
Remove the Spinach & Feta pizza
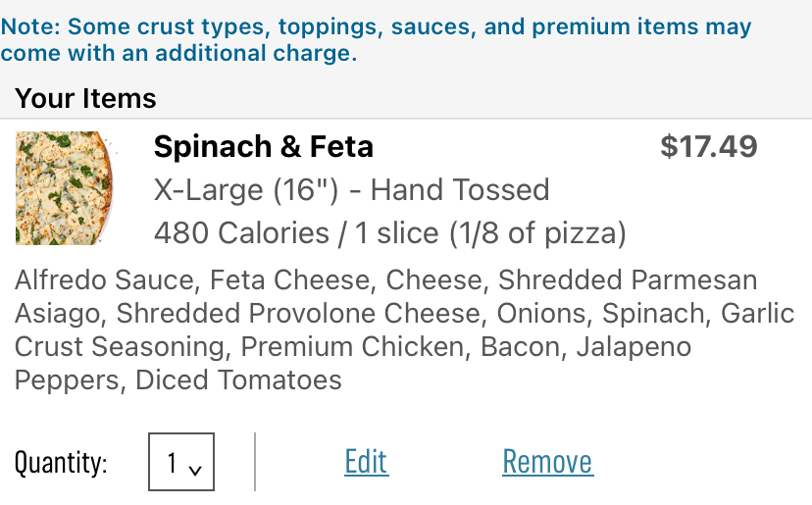(547, 462)
